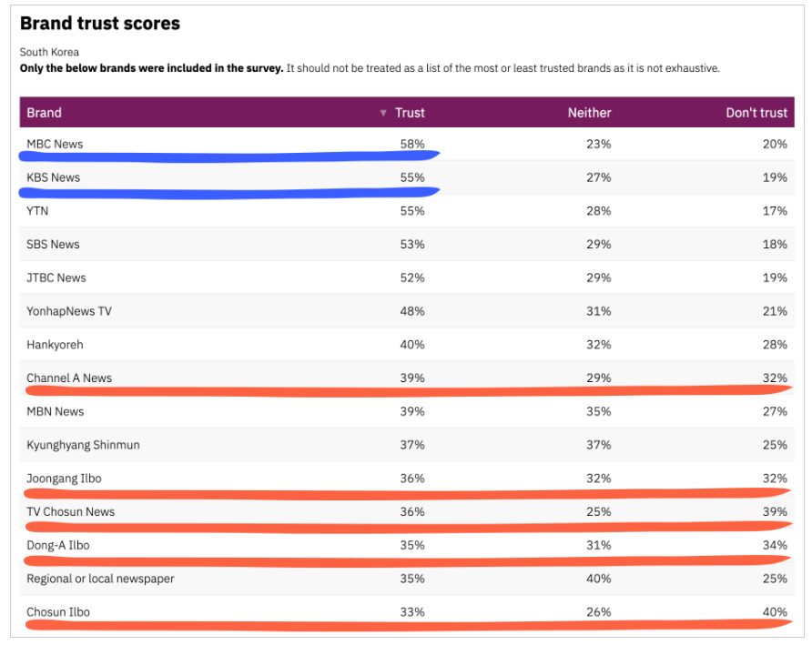Select the JTBC News brand name
This screenshot has height=645, width=812.
(56, 277)
